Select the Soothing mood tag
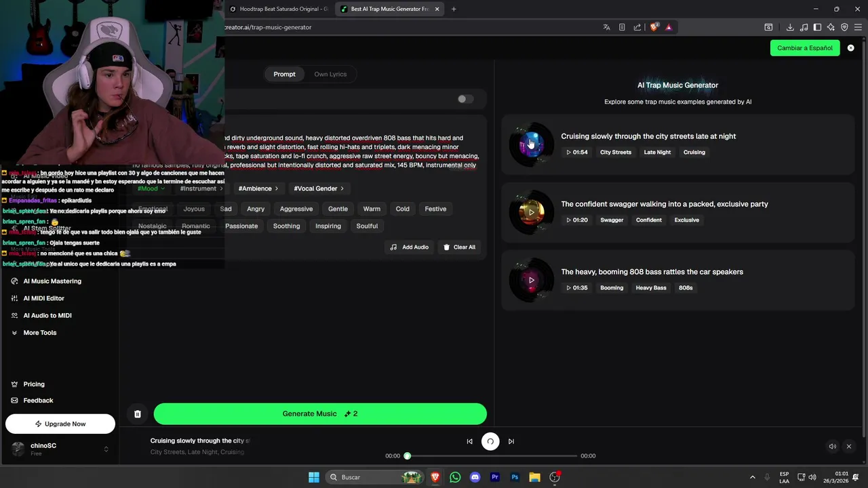This screenshot has width=868, height=488. tap(286, 226)
